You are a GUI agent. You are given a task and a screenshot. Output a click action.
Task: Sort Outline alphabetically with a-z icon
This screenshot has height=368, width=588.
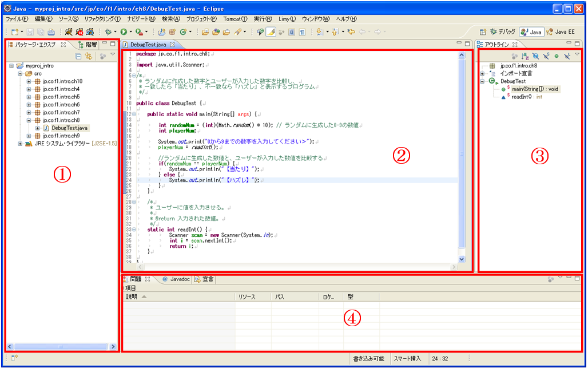tap(525, 56)
